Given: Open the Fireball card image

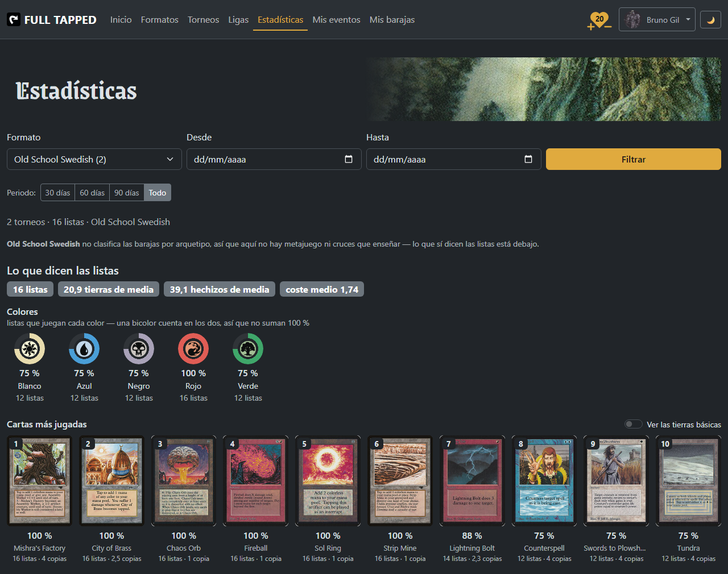Looking at the screenshot, I should [x=256, y=481].
